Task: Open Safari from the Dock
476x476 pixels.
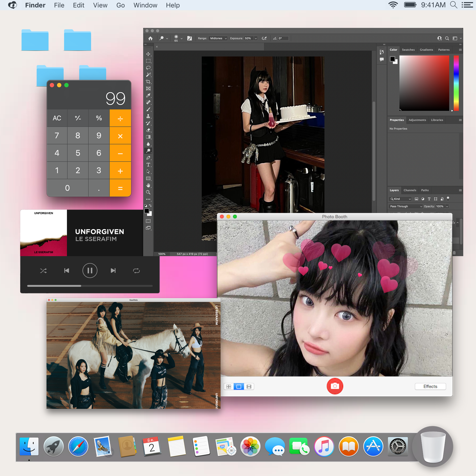Action: coord(78,446)
